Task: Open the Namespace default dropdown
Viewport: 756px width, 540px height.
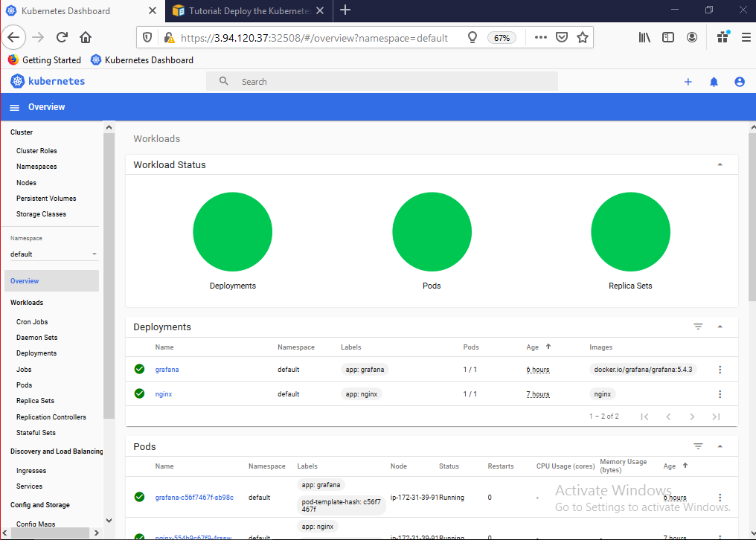Action: [54, 254]
